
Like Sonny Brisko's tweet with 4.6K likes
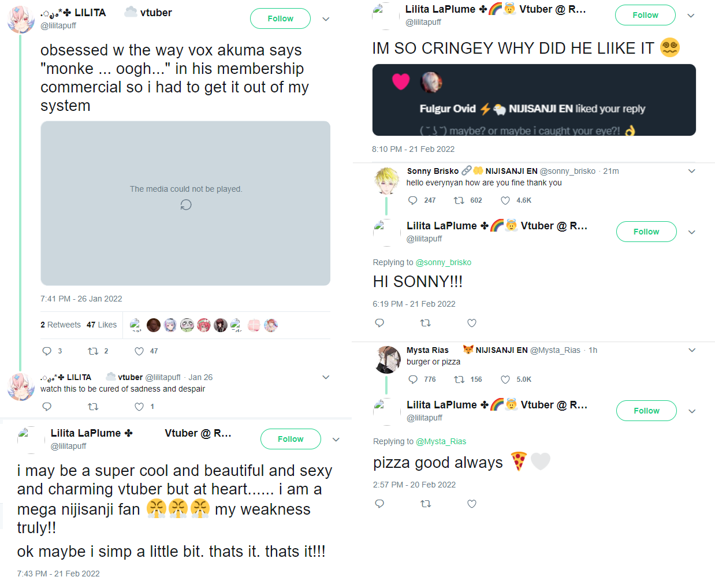(505, 200)
